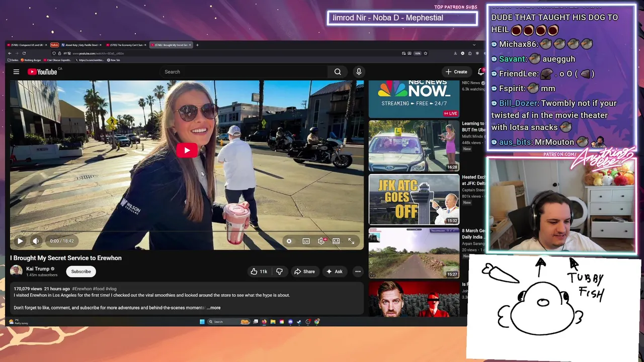Open File Explorer from the taskbar
The height and width of the screenshot is (362, 644).
273,322
